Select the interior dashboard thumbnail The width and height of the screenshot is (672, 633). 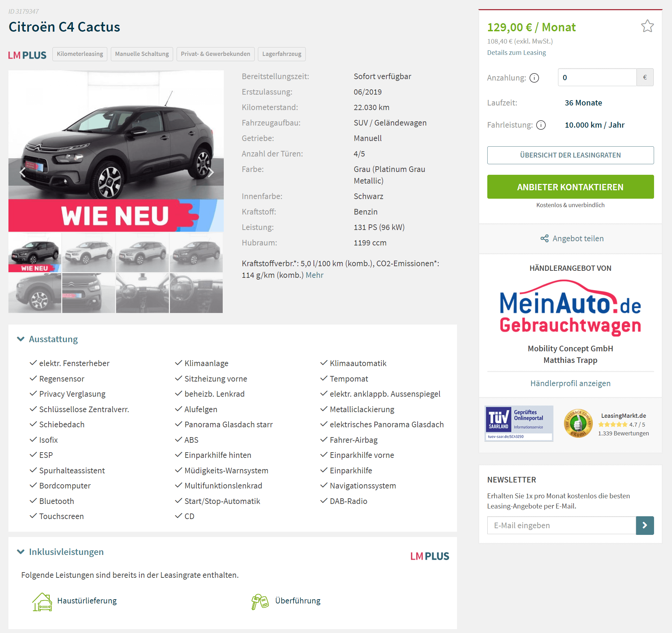[x=142, y=293]
